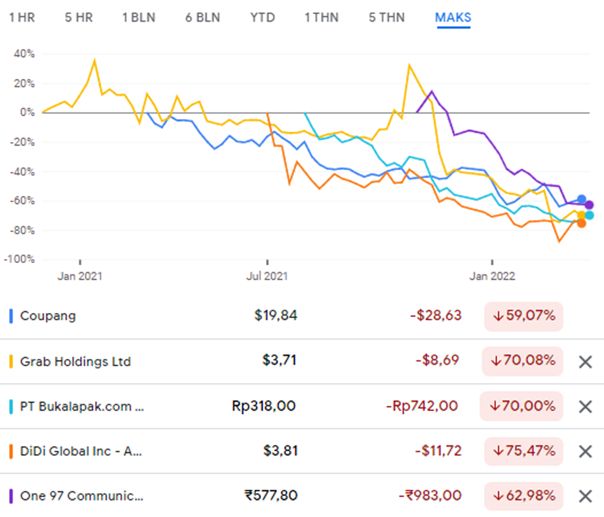Select the MAKS range tab
Screen dimensions: 604x517
453,17
